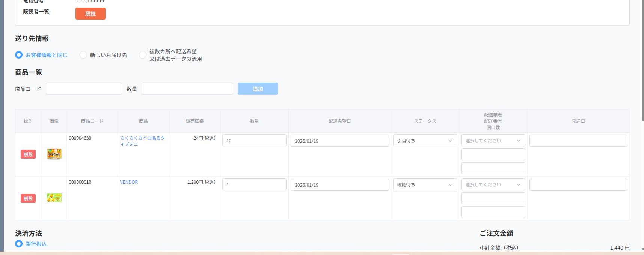Viewport: 644px width, 255px height.
Task: Select the お客様情報と同じ radio option
Action: 19,55
